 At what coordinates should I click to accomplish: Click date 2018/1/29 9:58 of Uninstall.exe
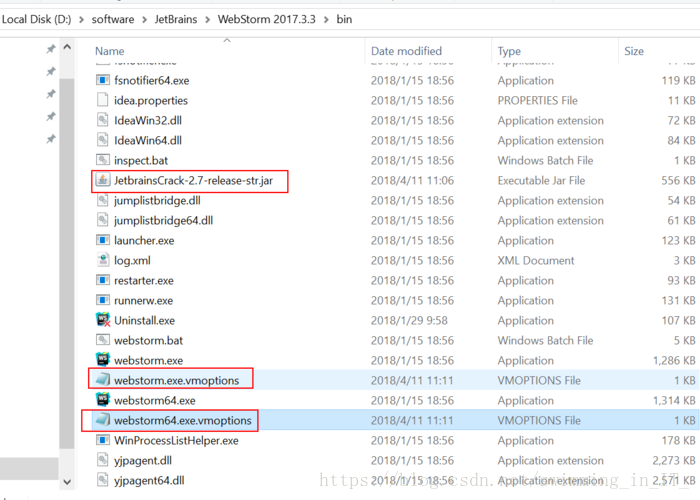409,320
